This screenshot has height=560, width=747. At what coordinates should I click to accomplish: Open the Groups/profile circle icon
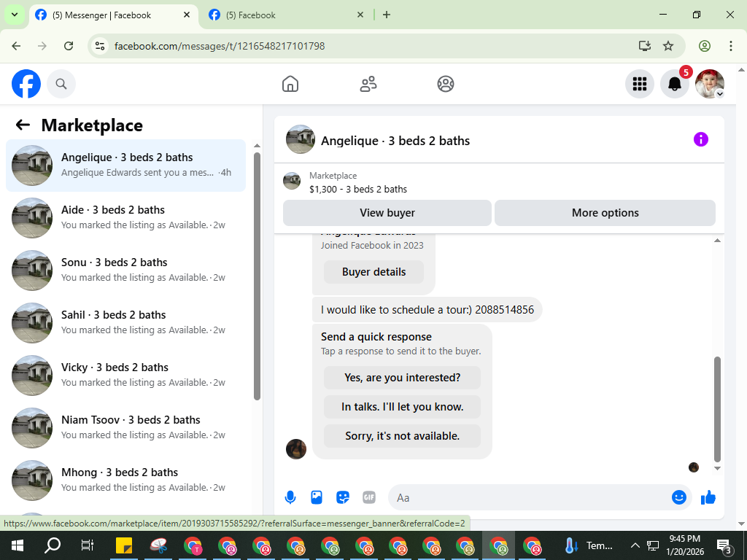pyautogui.click(x=446, y=84)
